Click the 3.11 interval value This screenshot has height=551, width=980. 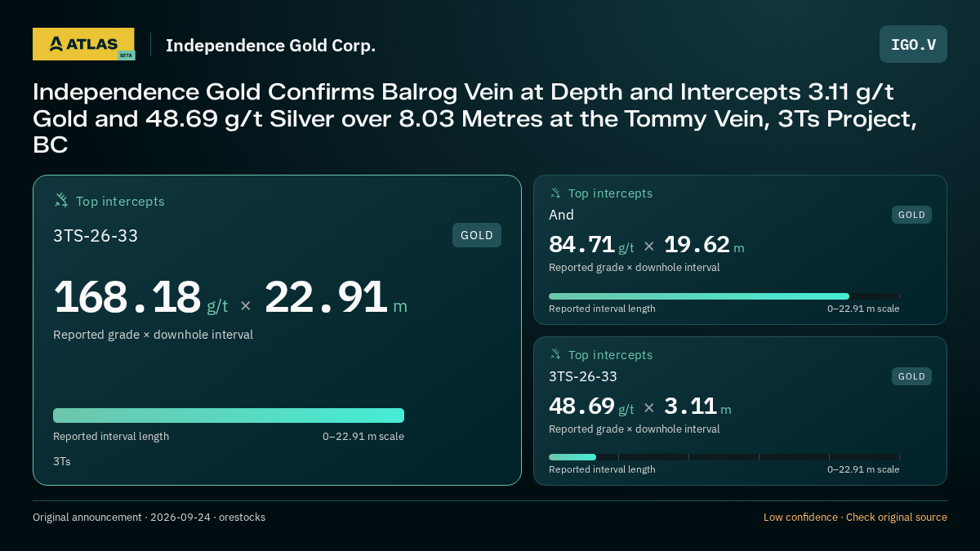(690, 406)
